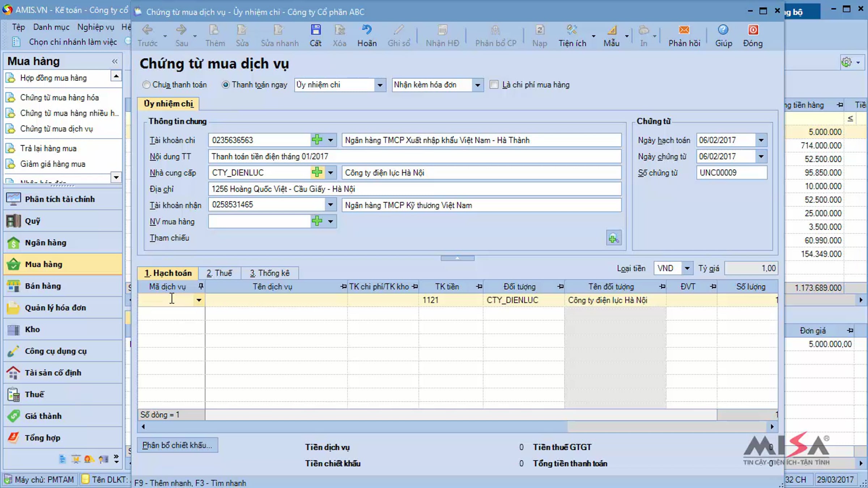Open the Danh mục menu
This screenshot has height=488, width=868.
pyautogui.click(x=51, y=27)
